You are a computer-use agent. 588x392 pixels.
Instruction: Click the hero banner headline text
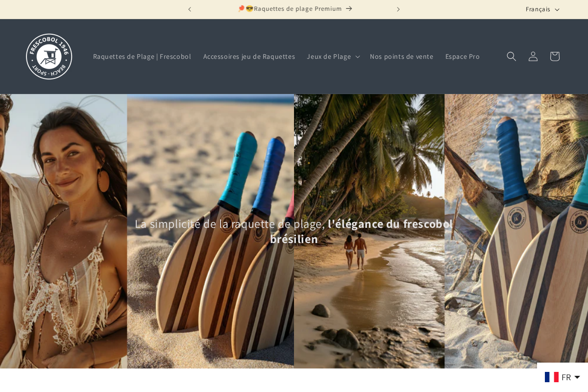(294, 231)
